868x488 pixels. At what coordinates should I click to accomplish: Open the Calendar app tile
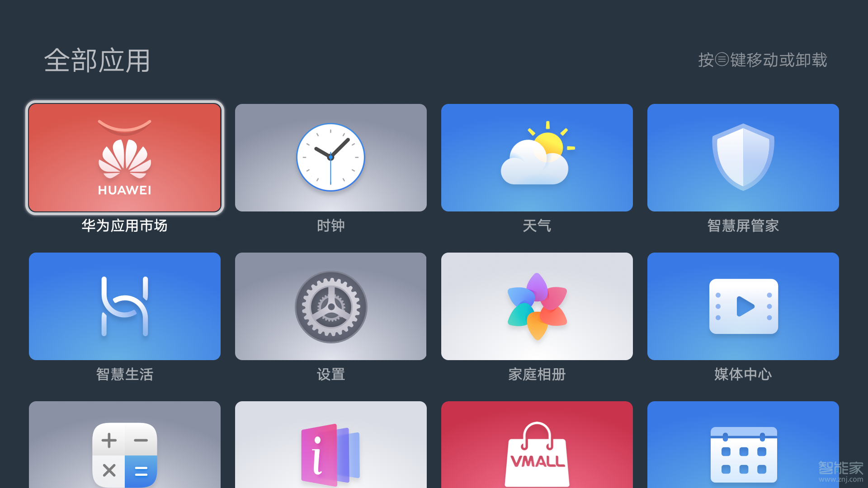tap(743, 445)
